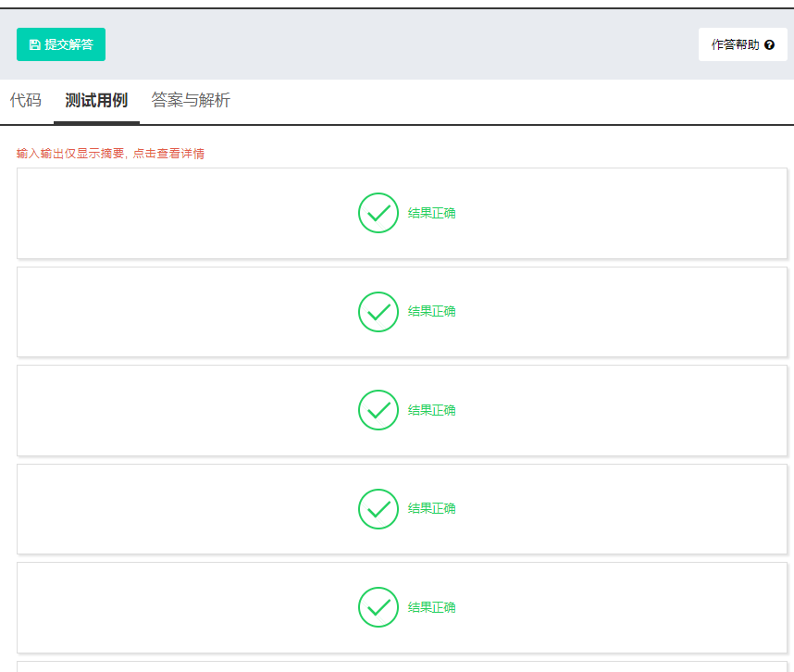Click the red 输入输出仅显示摘要 hint text
The width and height of the screenshot is (794, 672).
(x=110, y=154)
